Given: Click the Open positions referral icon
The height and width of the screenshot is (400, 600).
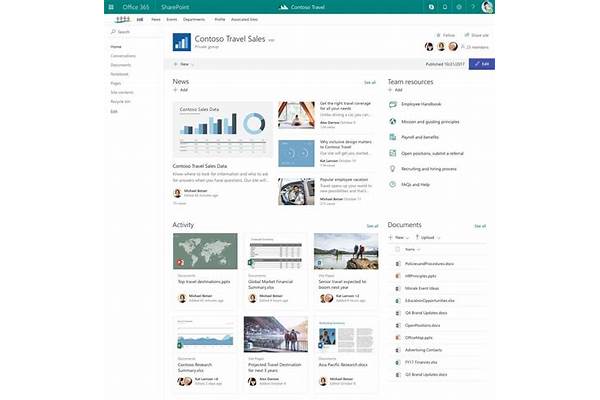Looking at the screenshot, I should (393, 153).
